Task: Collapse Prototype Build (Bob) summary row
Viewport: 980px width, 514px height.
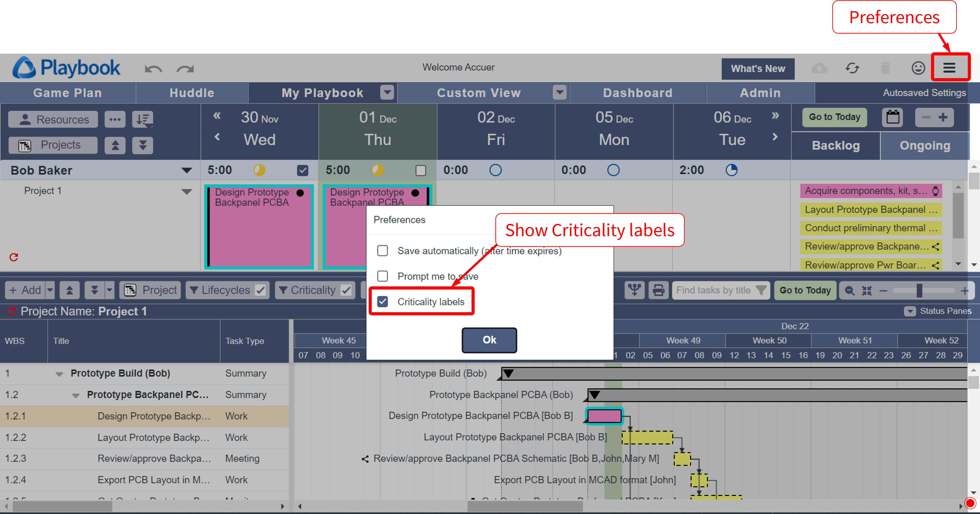Action: pyautogui.click(x=59, y=374)
